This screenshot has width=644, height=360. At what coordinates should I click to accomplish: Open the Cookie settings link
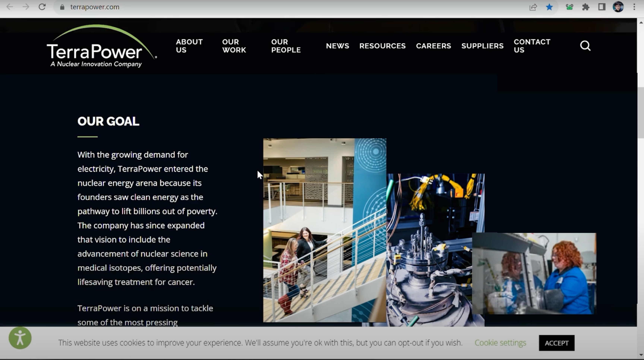click(x=500, y=342)
